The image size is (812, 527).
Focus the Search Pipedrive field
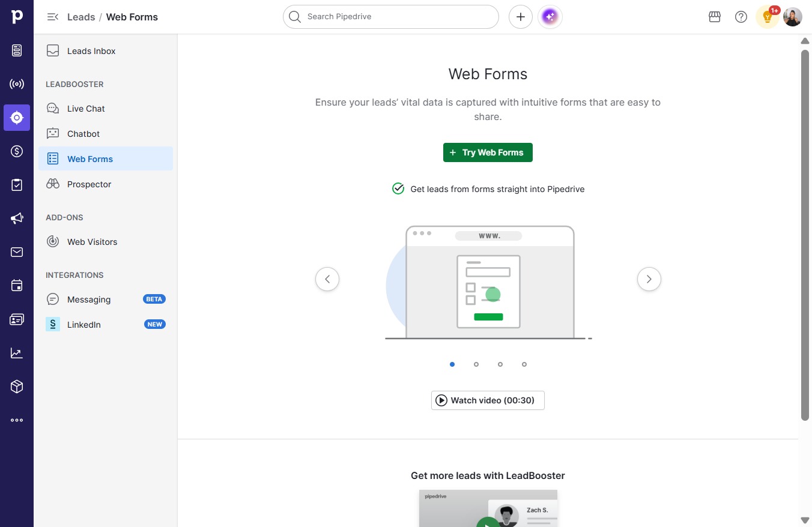(x=391, y=17)
